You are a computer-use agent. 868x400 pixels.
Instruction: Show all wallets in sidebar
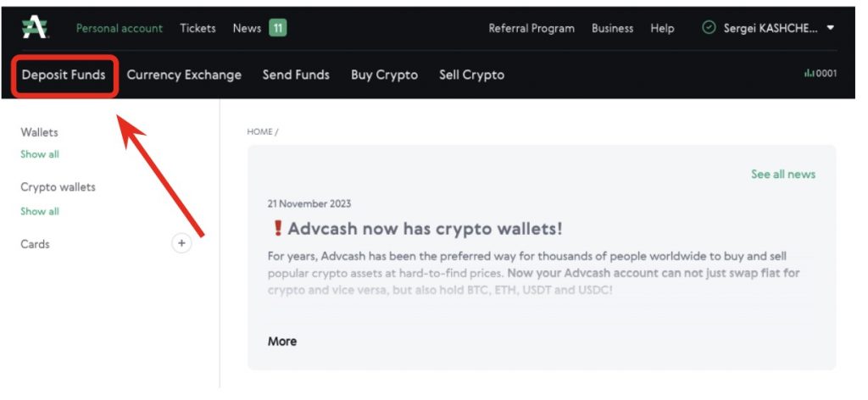[40, 154]
